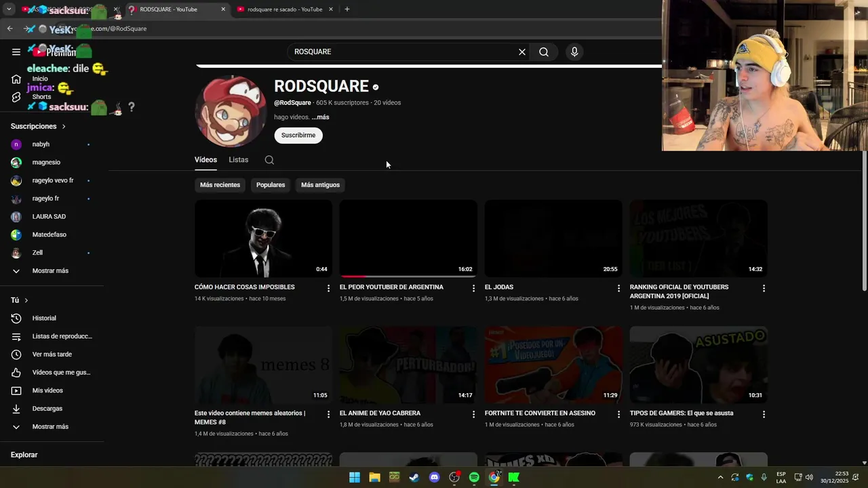Switch to the Listas channel tab
Screen dimensions: 868x488
(239, 160)
